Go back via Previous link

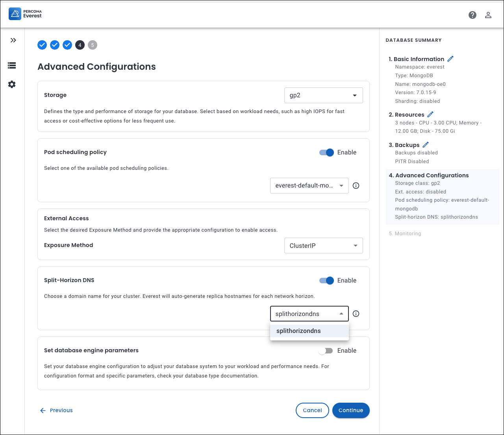point(56,410)
